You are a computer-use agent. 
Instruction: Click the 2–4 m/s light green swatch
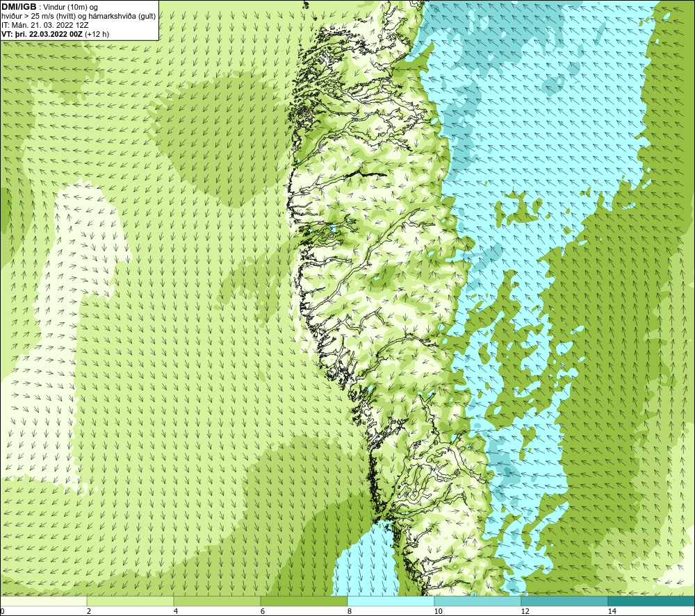tap(131, 601)
